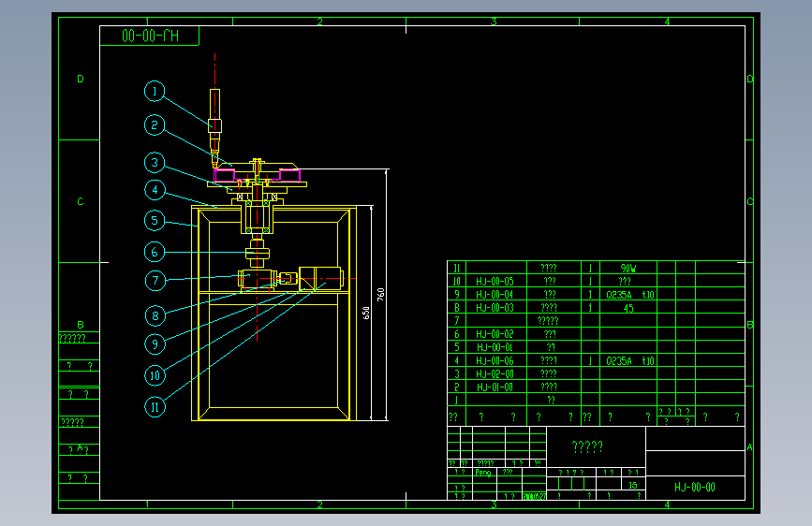Click the HJ-00-00 drawing number in title block
Image resolution: width=812 pixels, height=526 pixels.
pos(695,488)
